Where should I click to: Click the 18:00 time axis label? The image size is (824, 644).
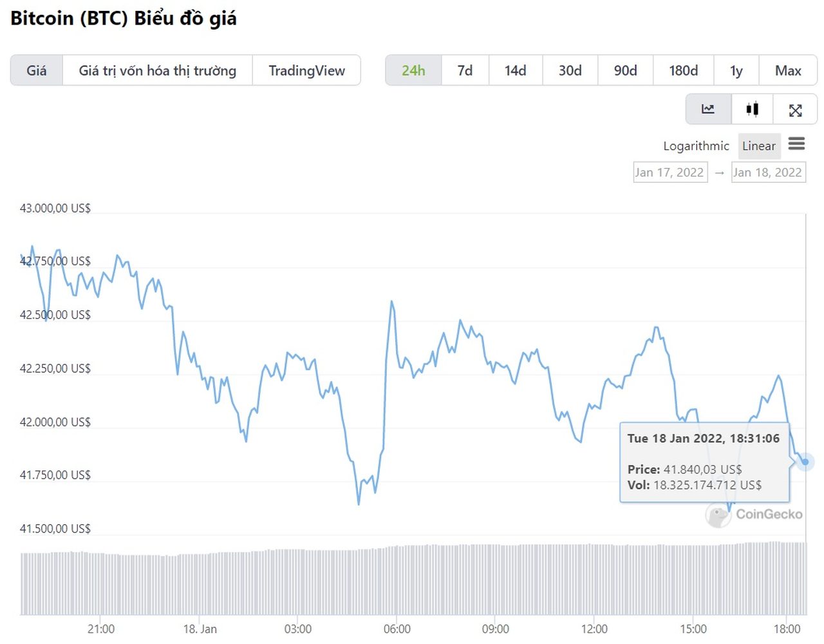tap(787, 629)
